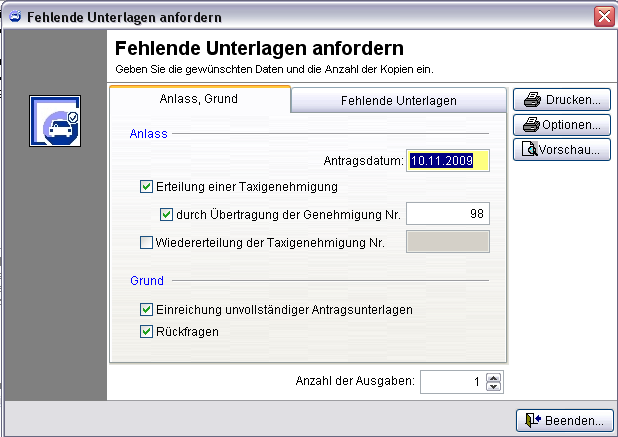
Task: Click the taxi icon in left sidebar
Action: (54, 122)
